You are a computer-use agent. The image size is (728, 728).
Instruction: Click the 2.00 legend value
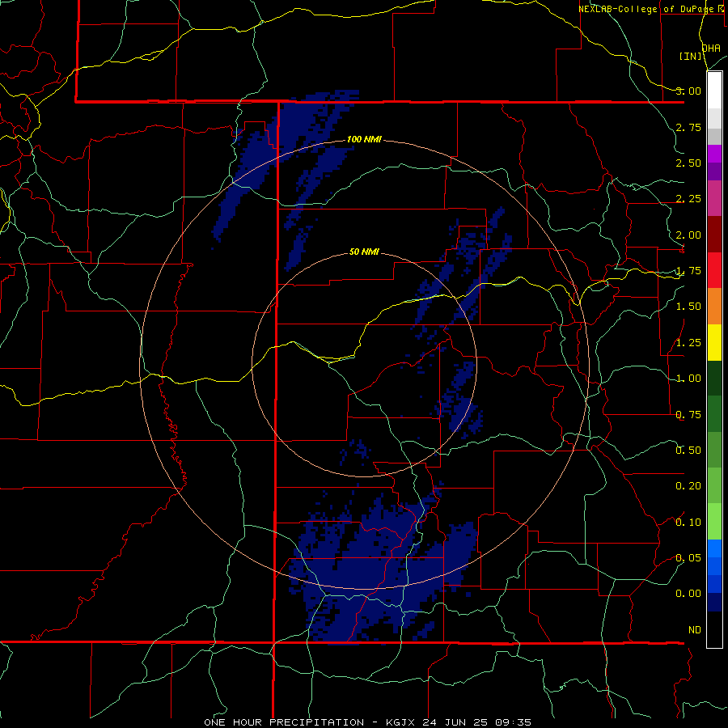coord(688,235)
